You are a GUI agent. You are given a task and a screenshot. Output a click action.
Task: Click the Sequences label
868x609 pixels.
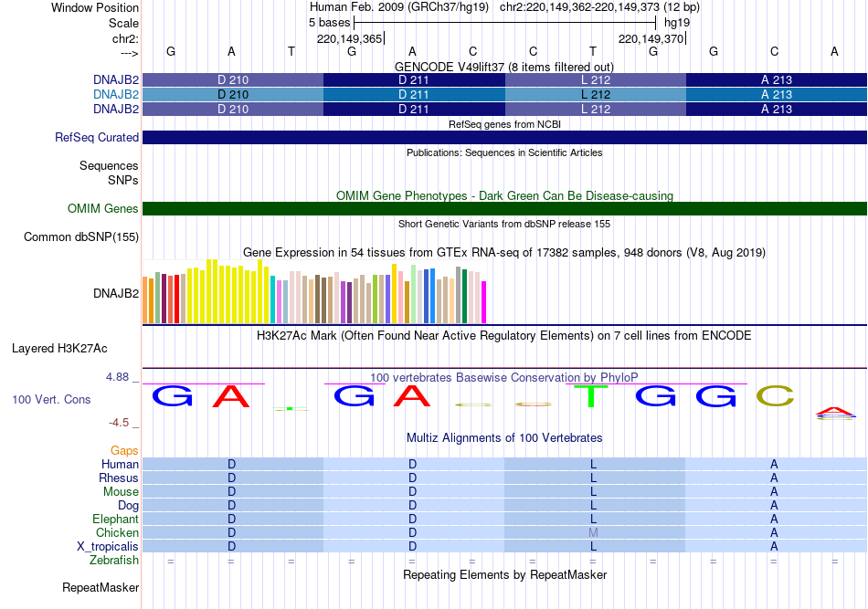point(109,165)
